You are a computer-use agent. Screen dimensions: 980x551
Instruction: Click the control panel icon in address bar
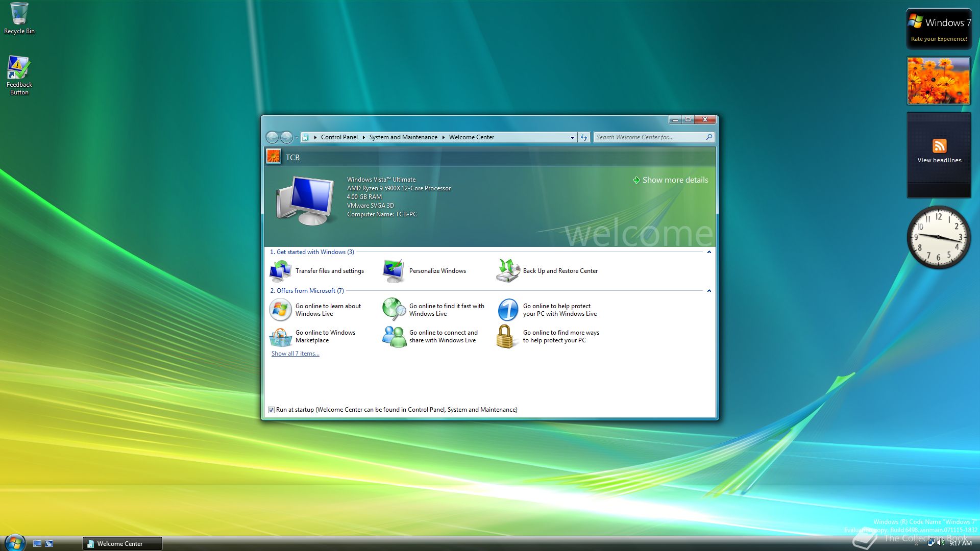[305, 137]
